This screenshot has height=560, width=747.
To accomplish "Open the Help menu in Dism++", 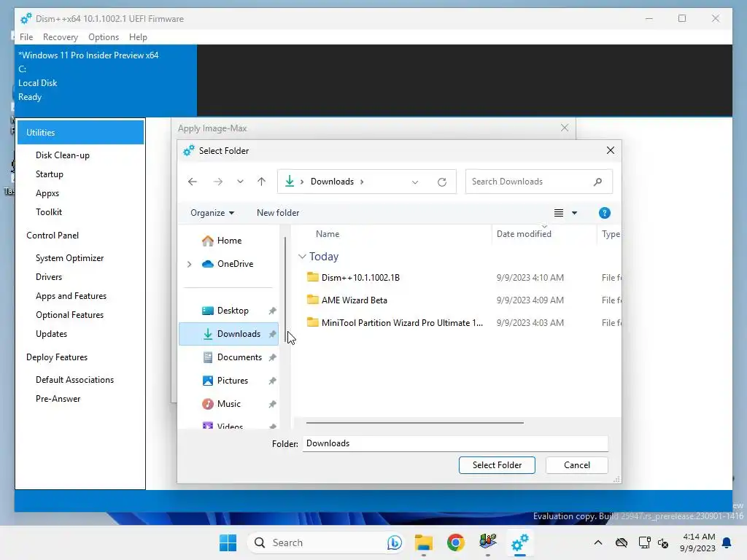I will (x=138, y=37).
